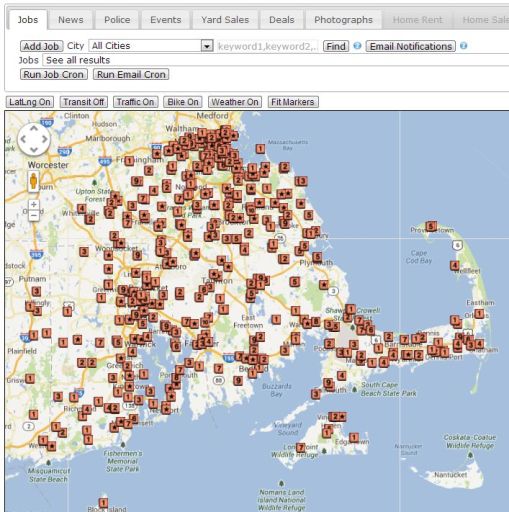Zoom in with the map plus button

(33, 204)
